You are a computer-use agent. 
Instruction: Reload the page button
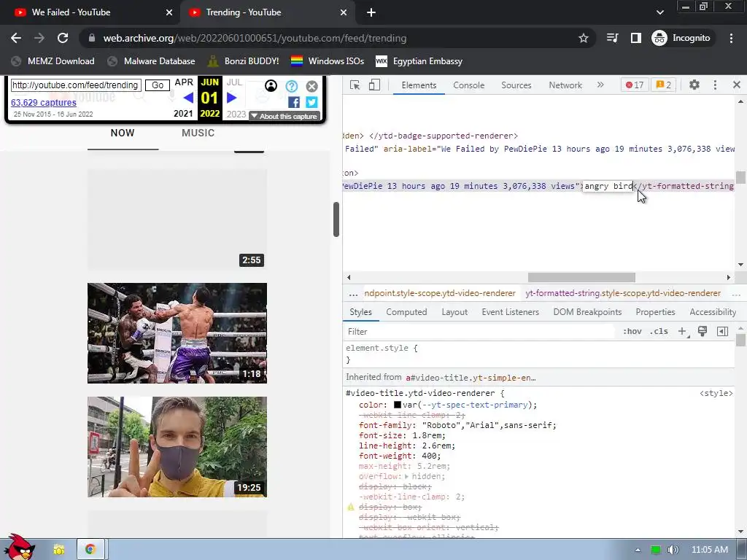tap(63, 38)
